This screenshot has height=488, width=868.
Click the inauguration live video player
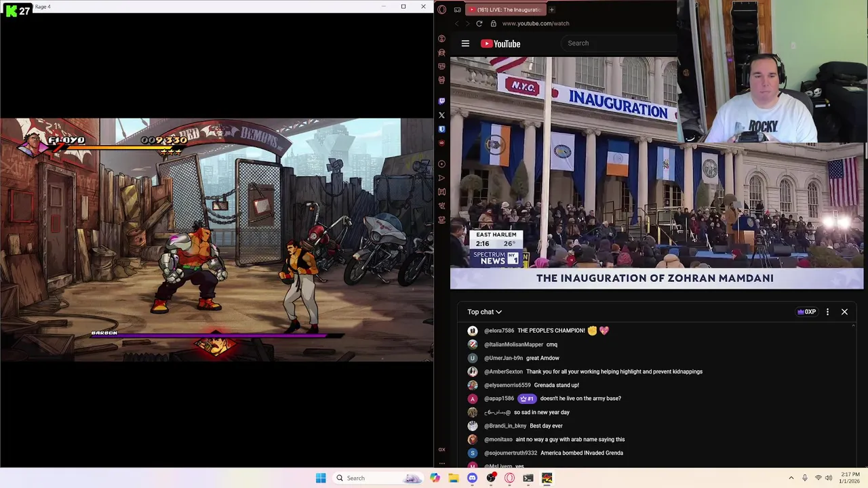[x=656, y=173]
